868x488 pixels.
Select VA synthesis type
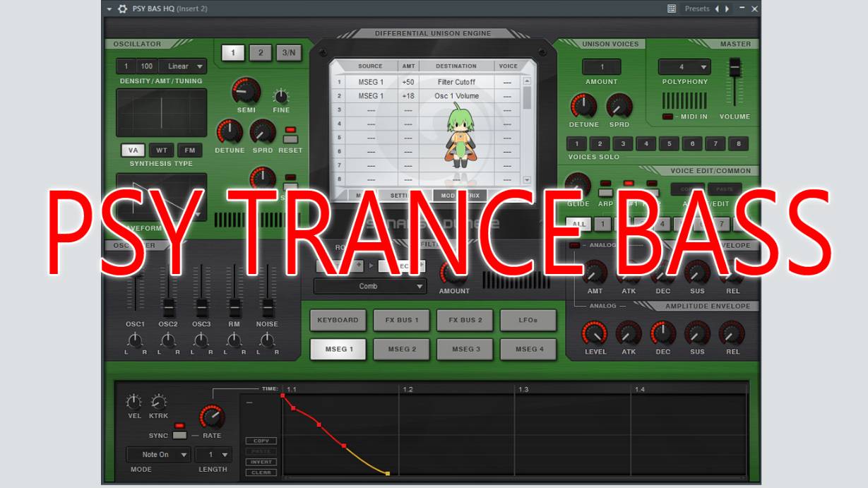tap(133, 150)
